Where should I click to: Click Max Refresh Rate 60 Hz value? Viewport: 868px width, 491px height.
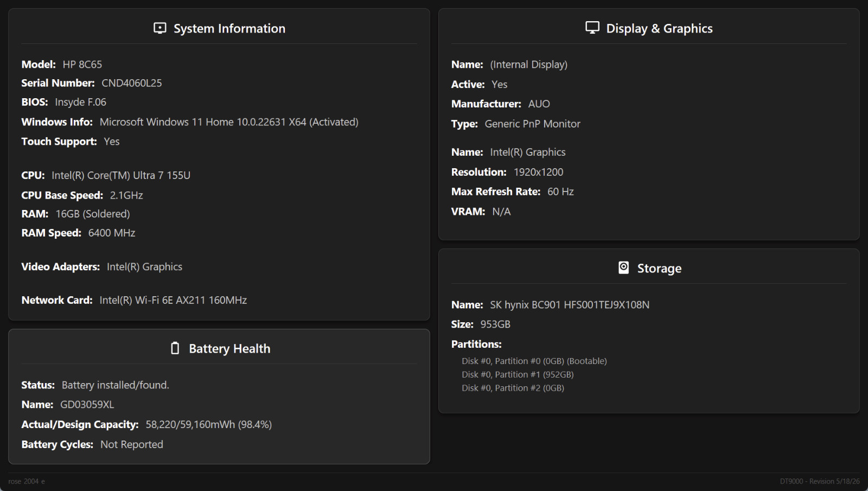(x=561, y=192)
